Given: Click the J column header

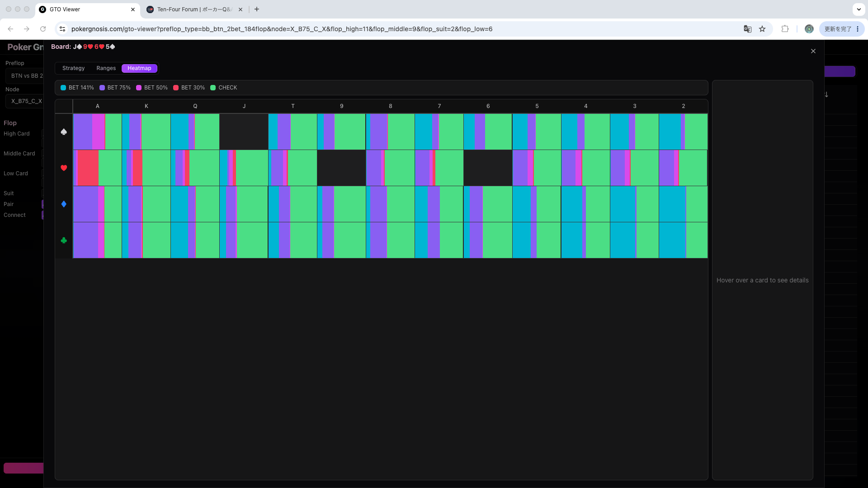Looking at the screenshot, I should click(x=244, y=106).
